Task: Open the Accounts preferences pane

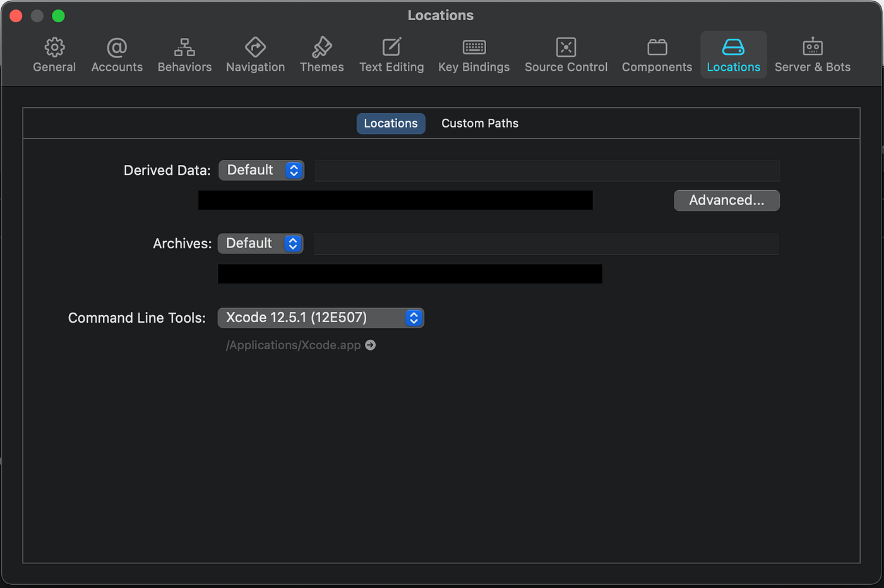Action: click(117, 55)
